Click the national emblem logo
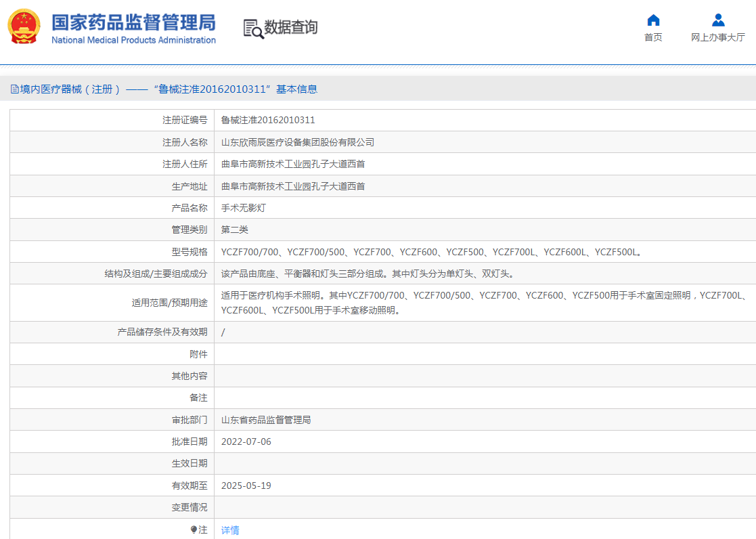 click(x=24, y=27)
